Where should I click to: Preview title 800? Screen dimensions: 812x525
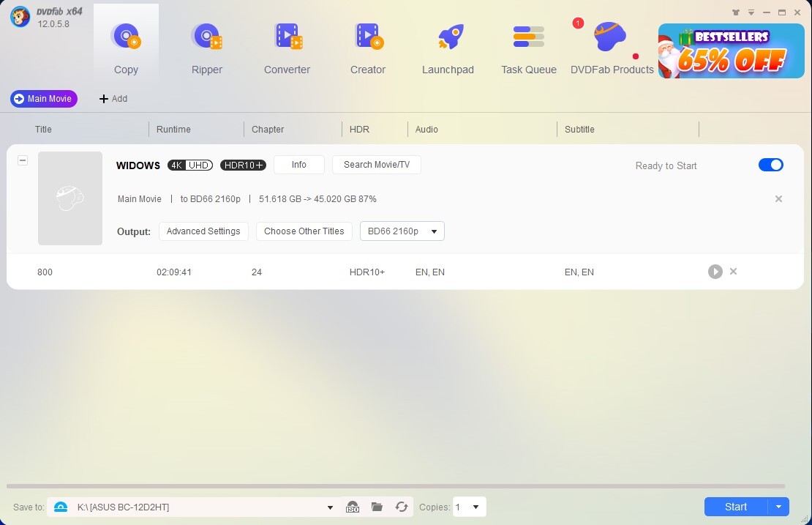[x=715, y=272]
